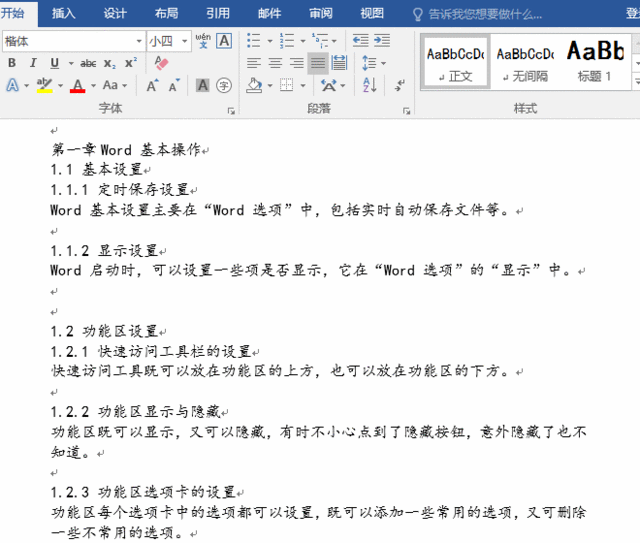Toggle italic formatting
This screenshot has height=543, width=640.
pyautogui.click(x=32, y=63)
